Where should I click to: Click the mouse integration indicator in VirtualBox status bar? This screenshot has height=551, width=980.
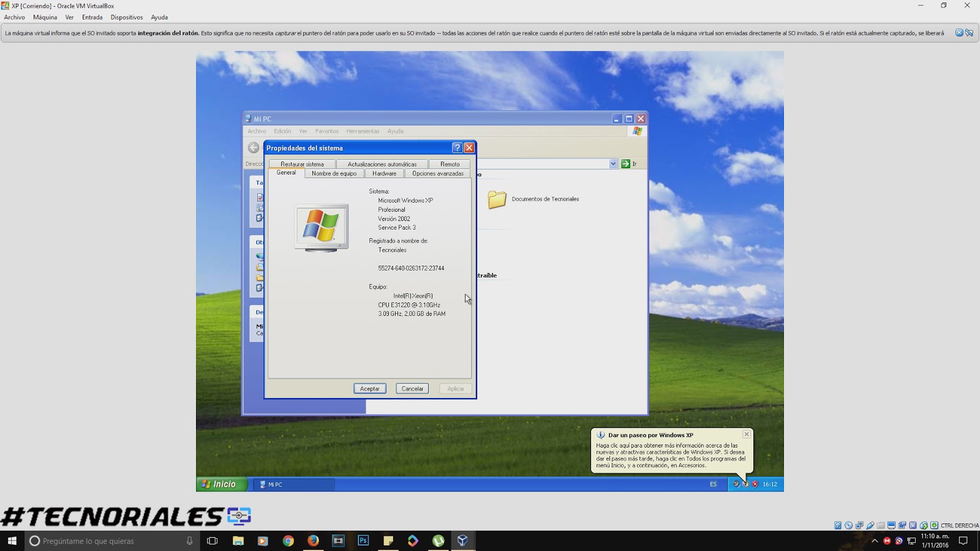[924, 525]
